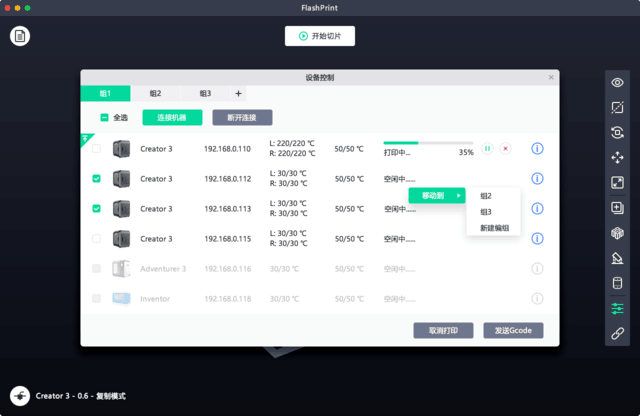Open the sliders settings icon in sidebar

[617, 309]
